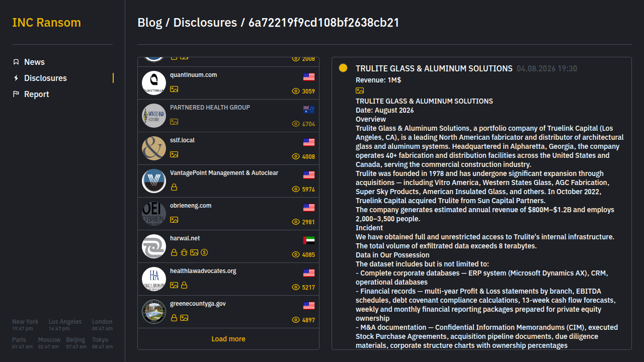The width and height of the screenshot is (644, 362).
Task: Click the lock icon under greenecountyga.gov
Action: tap(174, 318)
